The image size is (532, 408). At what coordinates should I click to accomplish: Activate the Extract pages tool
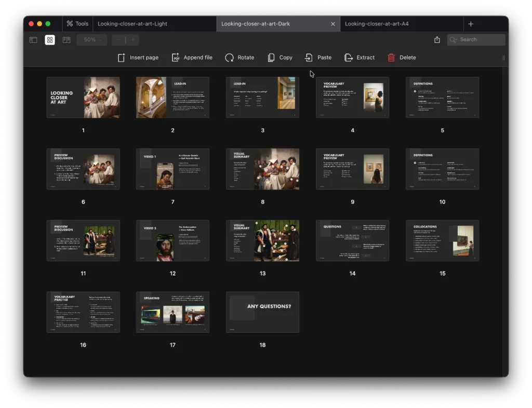point(360,57)
